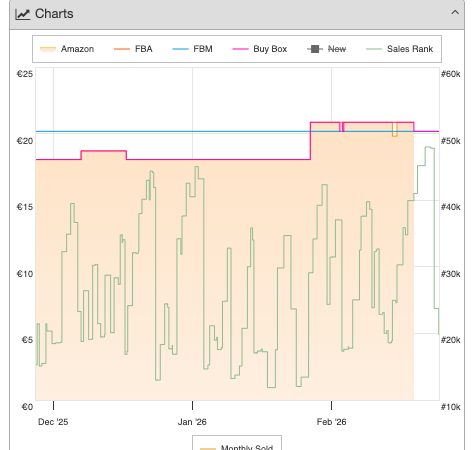Toggle the Monthly Sold legend item
Screen dimensions: 474x450
pos(237,447)
